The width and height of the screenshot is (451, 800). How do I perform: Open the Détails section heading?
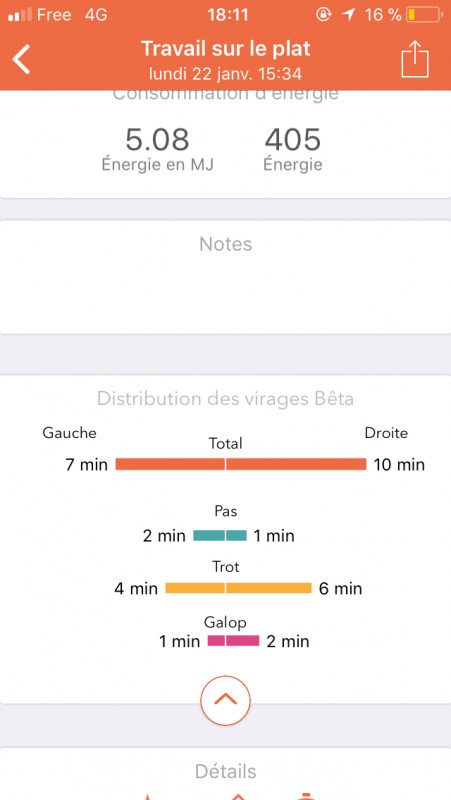(x=226, y=771)
